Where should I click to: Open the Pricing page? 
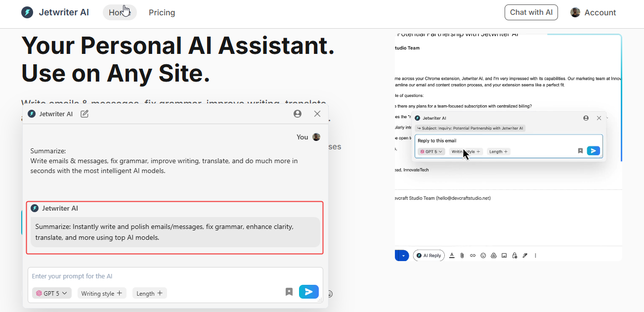coord(162,12)
